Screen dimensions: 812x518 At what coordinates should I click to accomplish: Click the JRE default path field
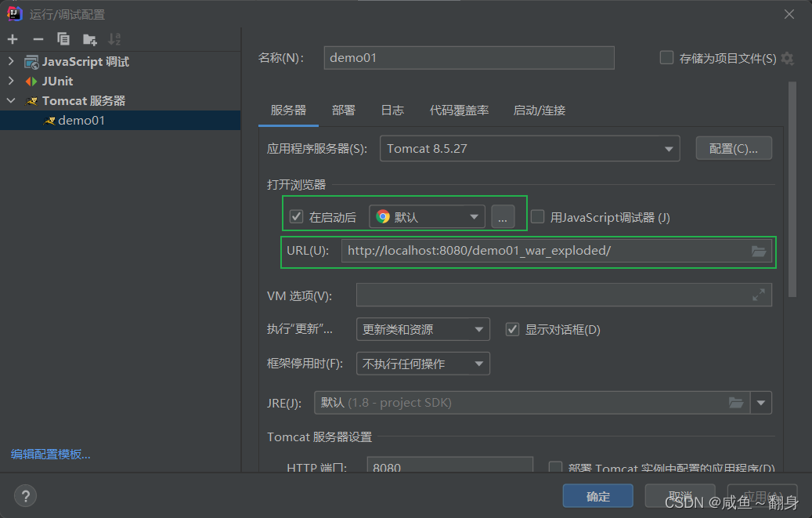[532, 403]
